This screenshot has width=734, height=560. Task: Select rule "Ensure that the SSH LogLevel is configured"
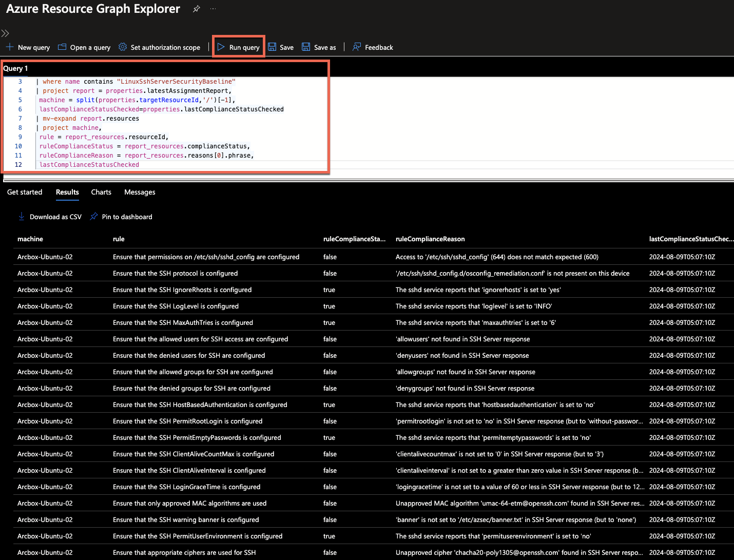(x=176, y=306)
